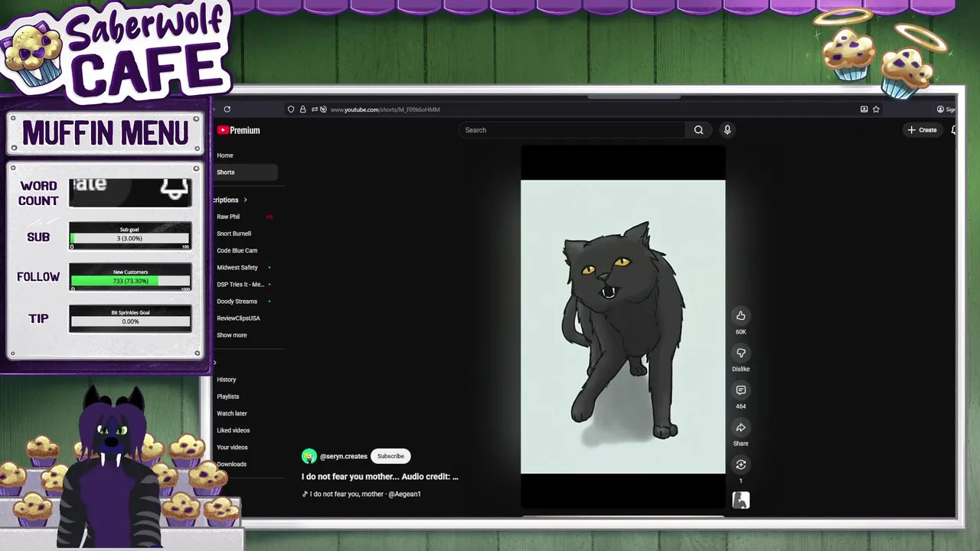
Task: Open Doody Streams subscription channel
Action: pos(237,301)
